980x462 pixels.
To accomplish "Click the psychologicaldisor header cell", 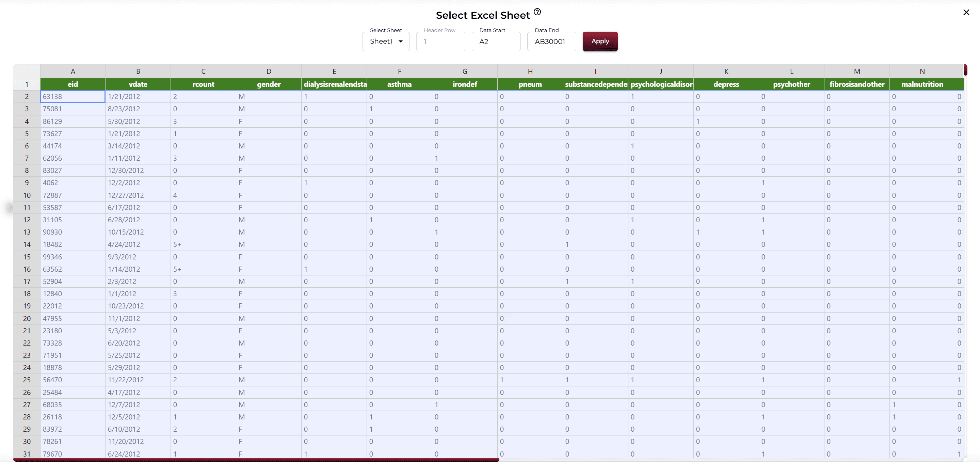I will tap(661, 84).
